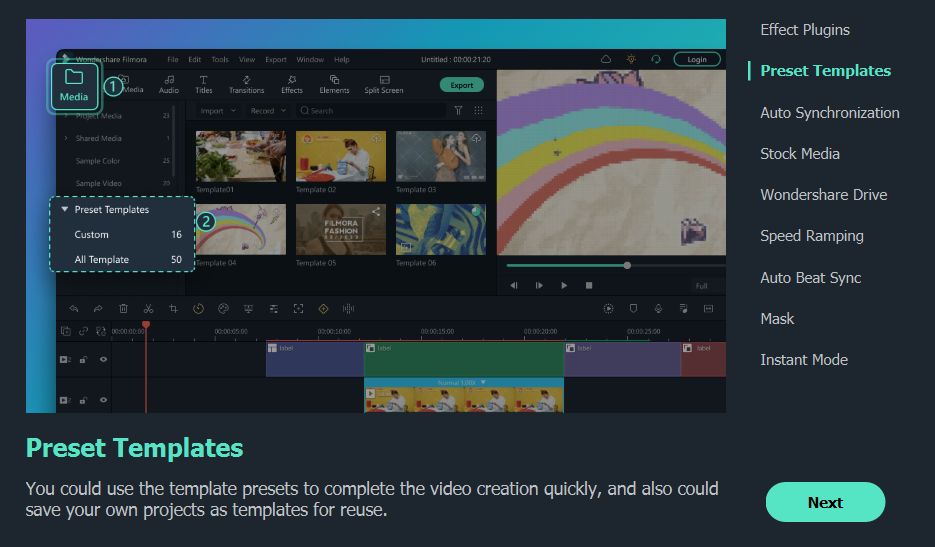This screenshot has height=547, width=935.
Task: Open the Auto Synchronization feature page
Action: tap(829, 113)
